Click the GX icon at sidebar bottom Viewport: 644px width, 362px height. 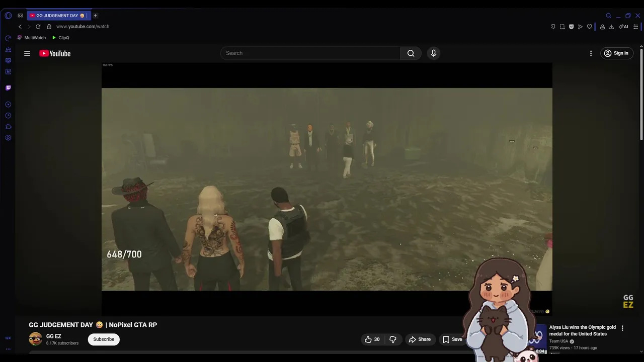click(8, 338)
